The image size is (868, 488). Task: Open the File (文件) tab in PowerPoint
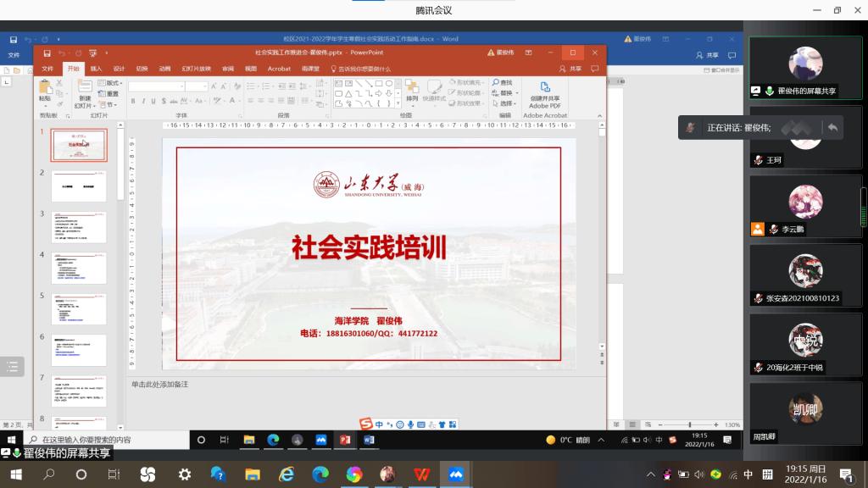pyautogui.click(x=47, y=69)
